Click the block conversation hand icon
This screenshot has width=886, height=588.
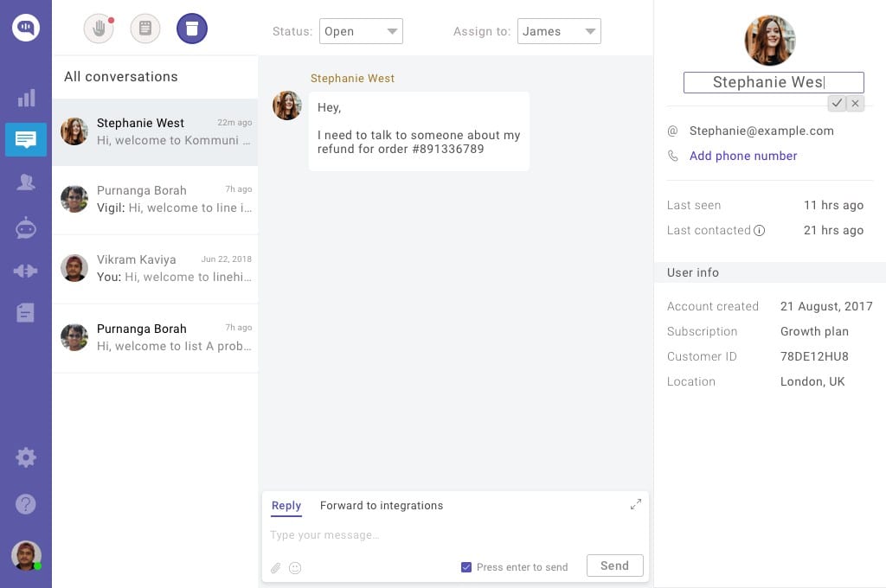point(98,28)
